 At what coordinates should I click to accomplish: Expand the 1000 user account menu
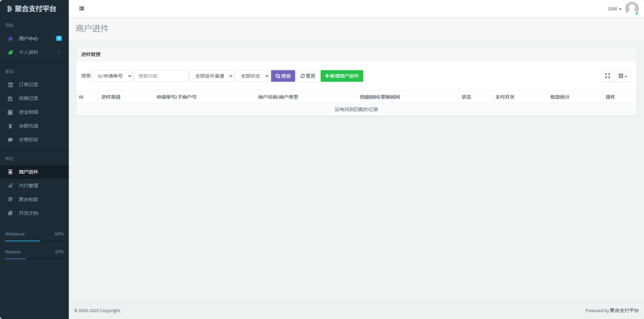pyautogui.click(x=614, y=9)
